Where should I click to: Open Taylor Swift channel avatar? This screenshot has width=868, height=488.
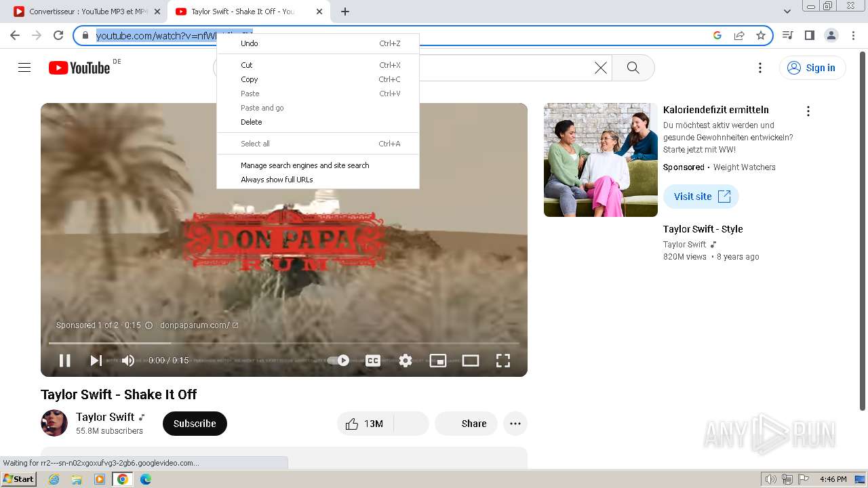coord(54,423)
